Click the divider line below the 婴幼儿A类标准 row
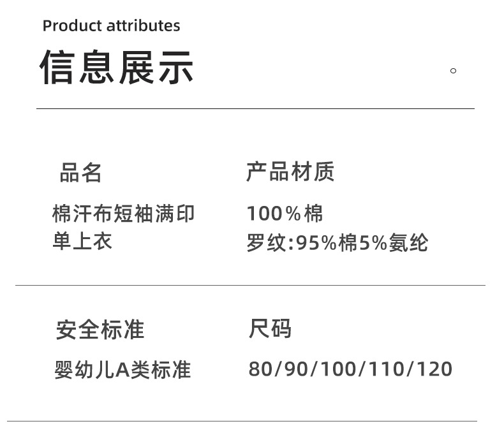 [242, 421]
